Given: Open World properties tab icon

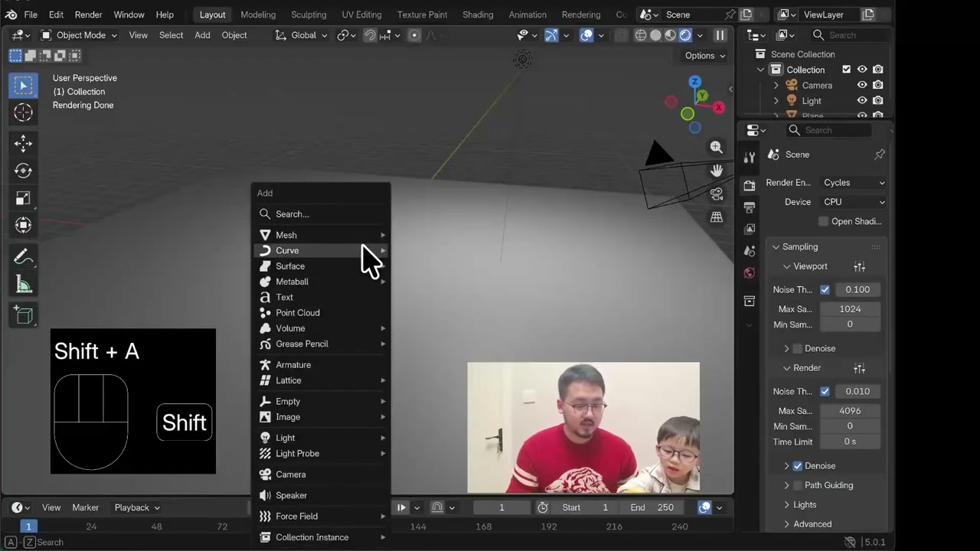Looking at the screenshot, I should pyautogui.click(x=749, y=273).
